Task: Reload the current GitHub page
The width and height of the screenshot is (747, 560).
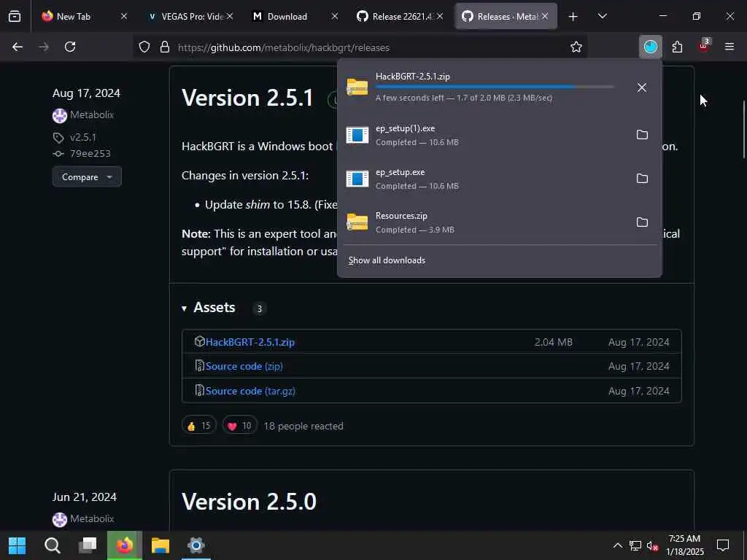Action: (70, 47)
